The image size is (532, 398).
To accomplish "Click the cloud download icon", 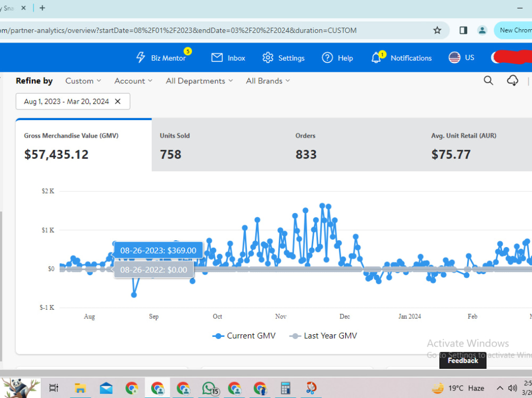I will pyautogui.click(x=512, y=81).
